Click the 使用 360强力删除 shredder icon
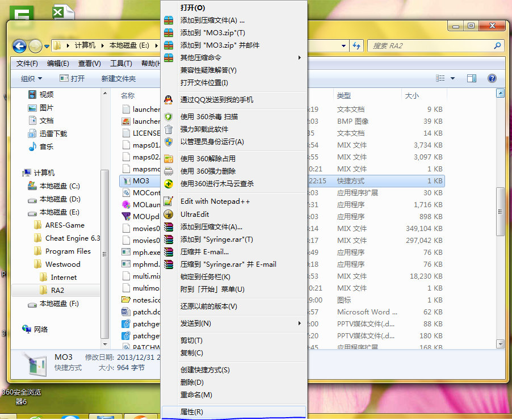512x420 pixels. click(x=169, y=171)
